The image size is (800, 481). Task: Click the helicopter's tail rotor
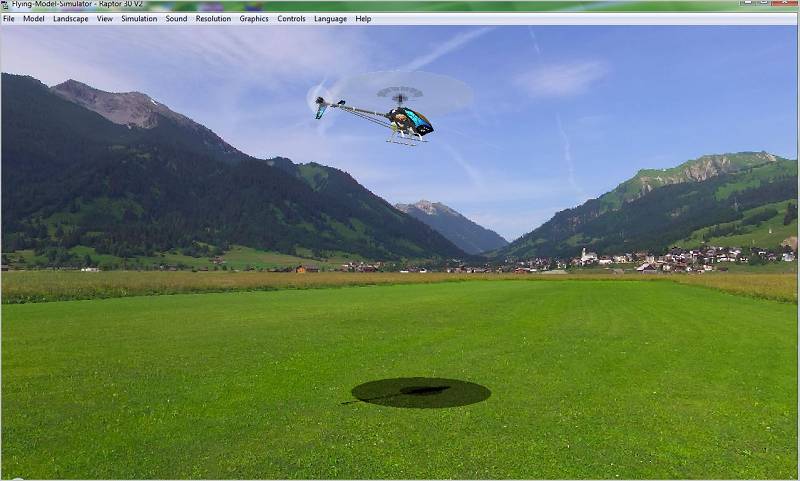tap(320, 106)
